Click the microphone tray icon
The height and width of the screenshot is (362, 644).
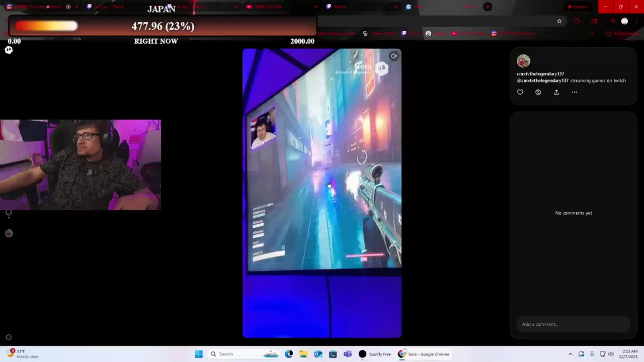[x=592, y=354]
